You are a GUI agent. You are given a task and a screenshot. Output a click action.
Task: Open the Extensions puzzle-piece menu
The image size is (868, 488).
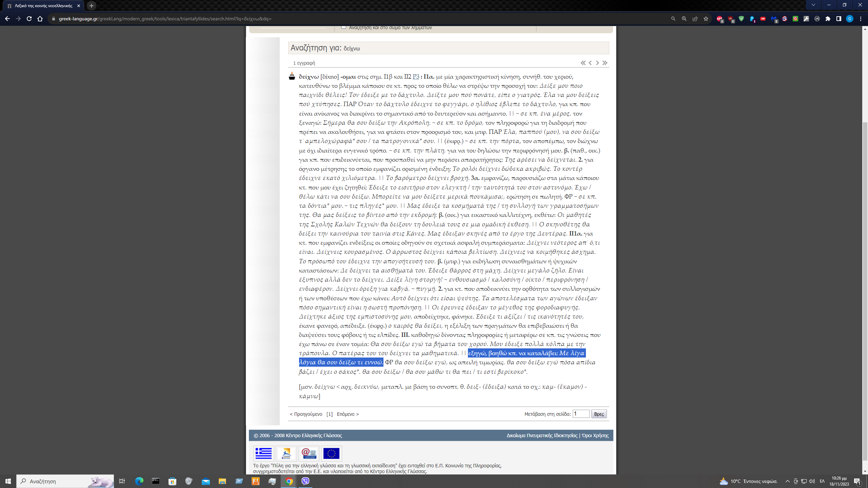pyautogui.click(x=828, y=19)
